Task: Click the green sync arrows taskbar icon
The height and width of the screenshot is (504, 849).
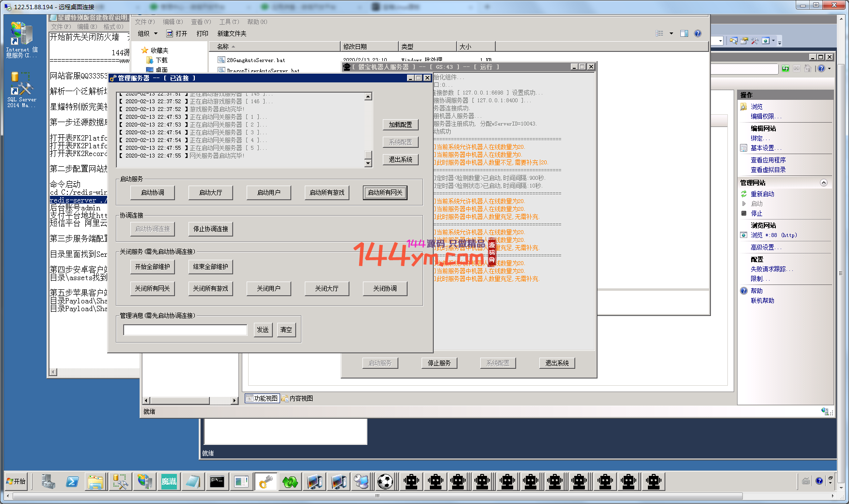Action: tap(290, 482)
